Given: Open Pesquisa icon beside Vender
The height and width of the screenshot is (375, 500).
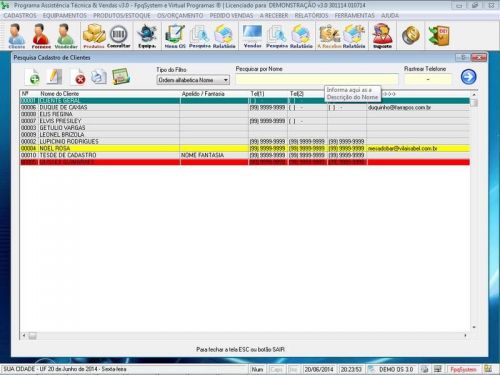Looking at the screenshot, I should [276, 36].
